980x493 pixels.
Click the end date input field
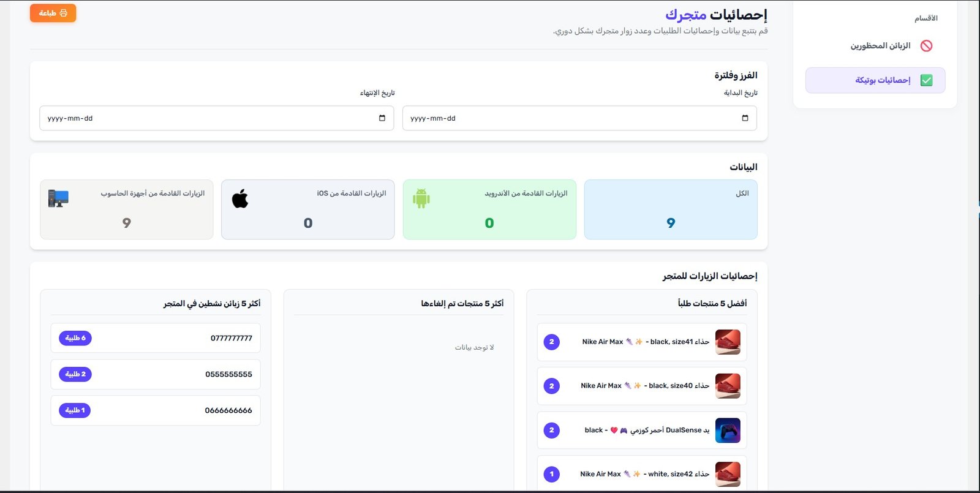208,118
